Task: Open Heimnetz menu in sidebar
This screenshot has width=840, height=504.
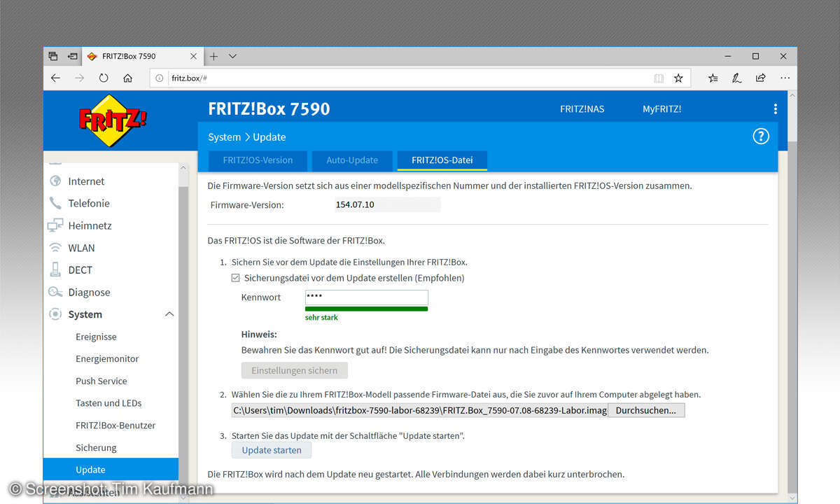Action: (x=90, y=225)
